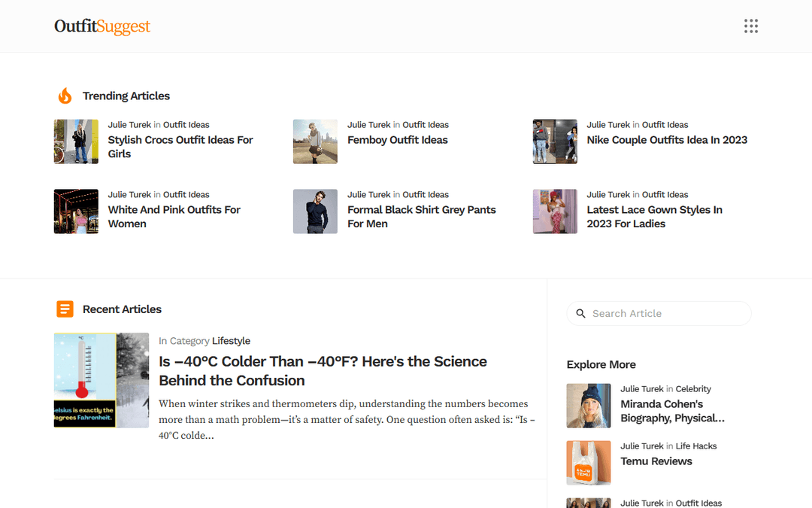
Task: Open Temu Reviews article
Action: pyautogui.click(x=656, y=461)
